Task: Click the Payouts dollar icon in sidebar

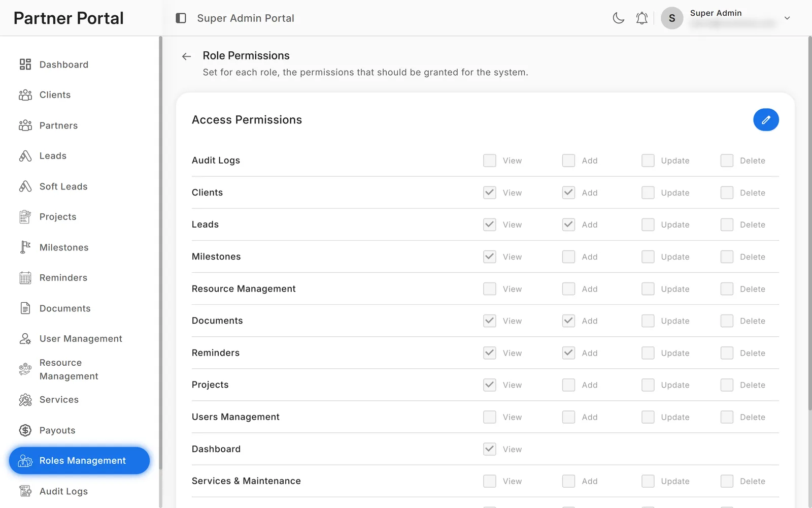Action: point(25,430)
